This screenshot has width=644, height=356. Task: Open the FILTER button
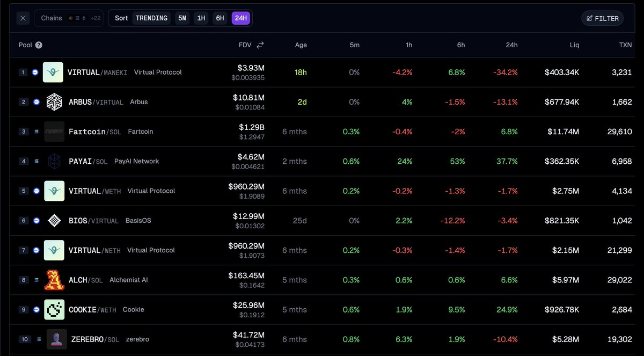point(603,18)
